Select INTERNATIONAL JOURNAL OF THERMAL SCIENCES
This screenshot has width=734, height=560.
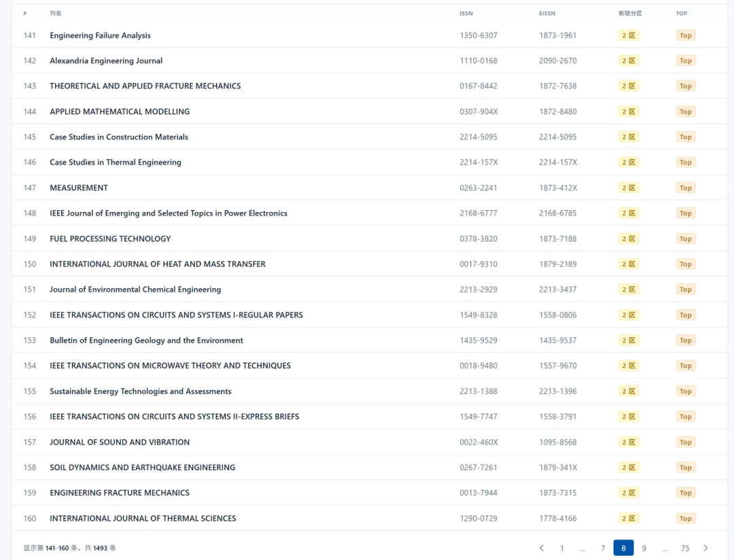(x=143, y=519)
